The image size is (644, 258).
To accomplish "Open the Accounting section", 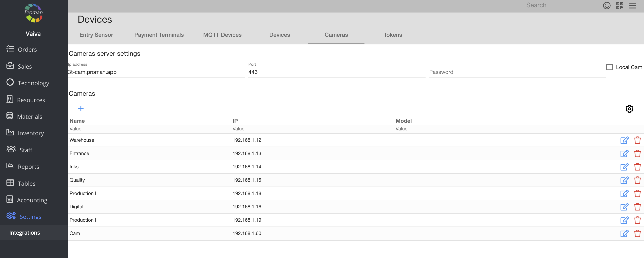I will coord(32,200).
